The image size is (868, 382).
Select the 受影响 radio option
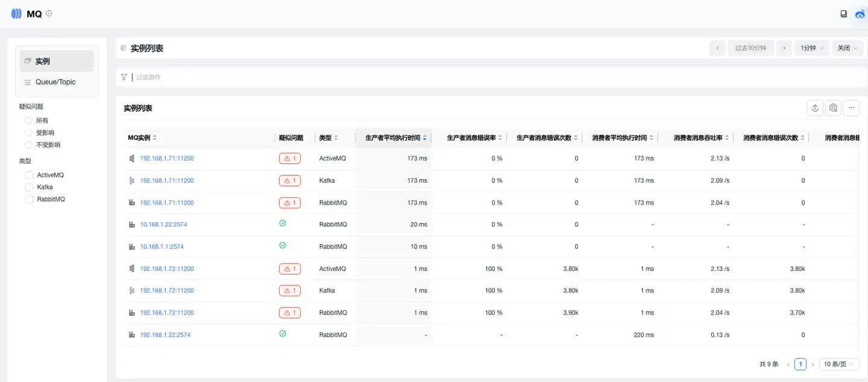click(28, 133)
